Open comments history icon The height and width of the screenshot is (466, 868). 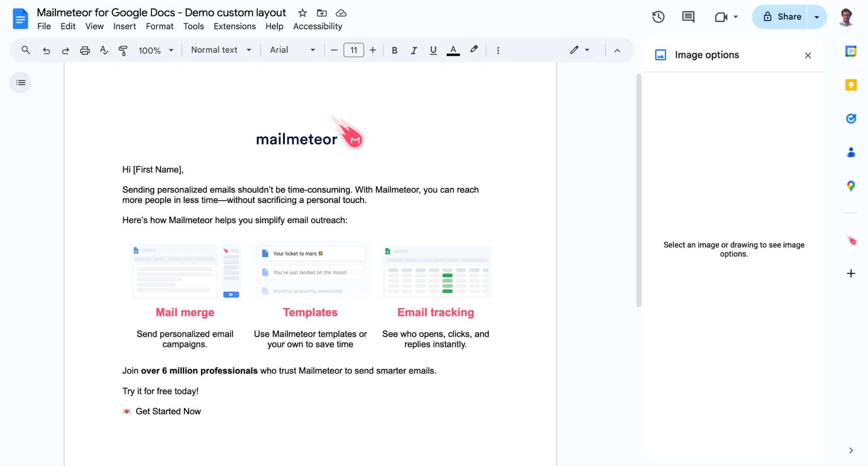point(688,17)
